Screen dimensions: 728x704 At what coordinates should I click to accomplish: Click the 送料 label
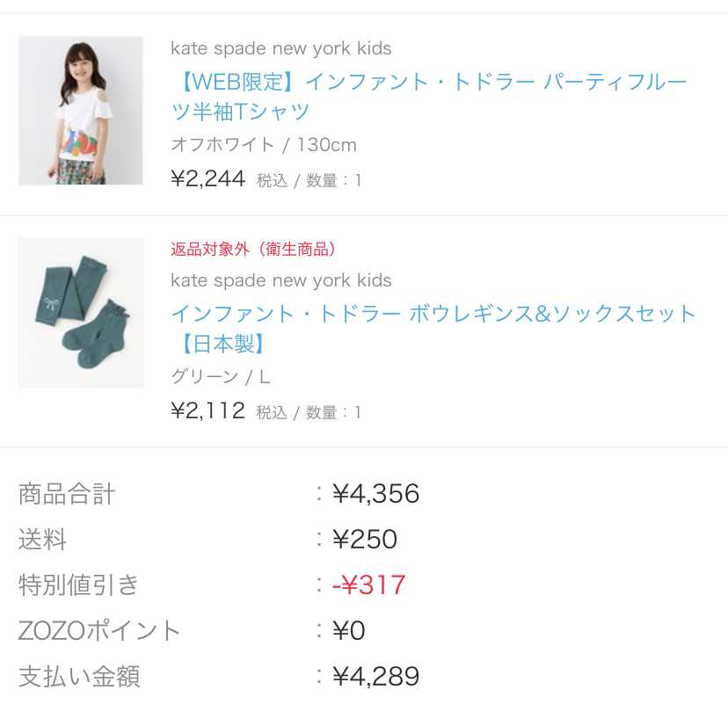pyautogui.click(x=42, y=540)
